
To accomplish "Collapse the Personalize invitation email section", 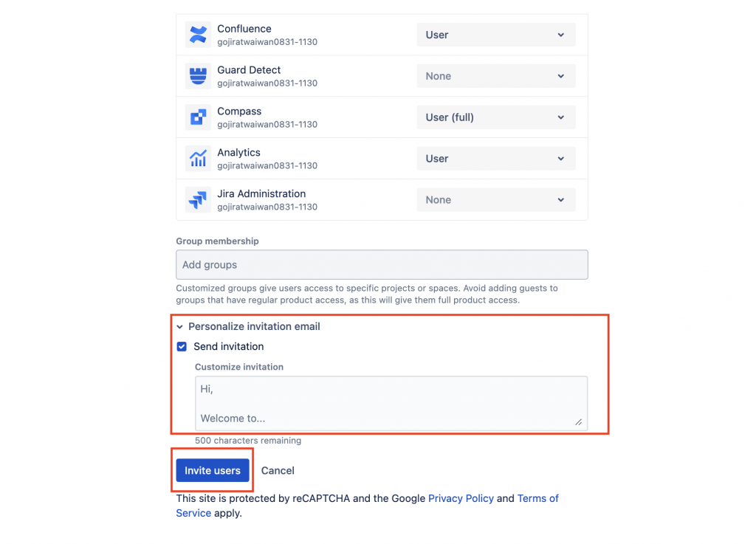I will point(179,326).
